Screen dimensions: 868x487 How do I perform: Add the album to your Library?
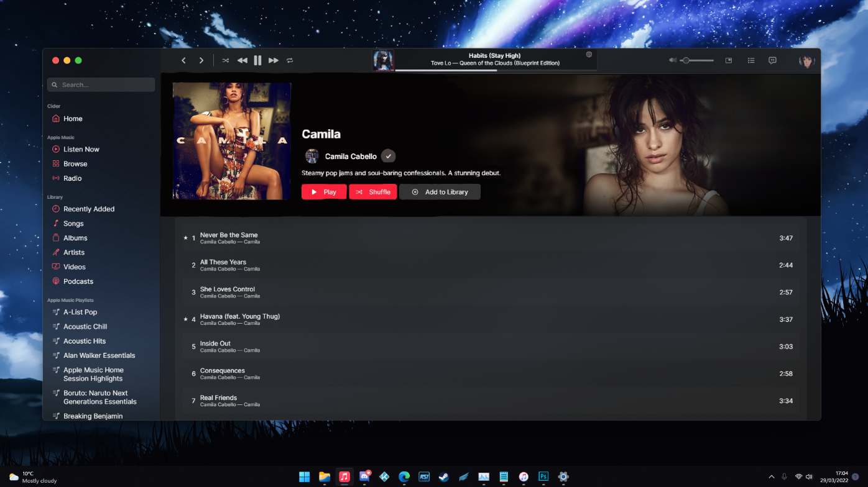click(440, 191)
